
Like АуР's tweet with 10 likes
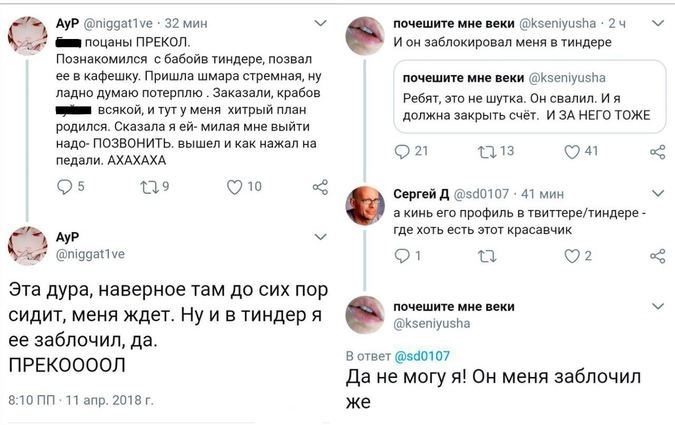235,186
